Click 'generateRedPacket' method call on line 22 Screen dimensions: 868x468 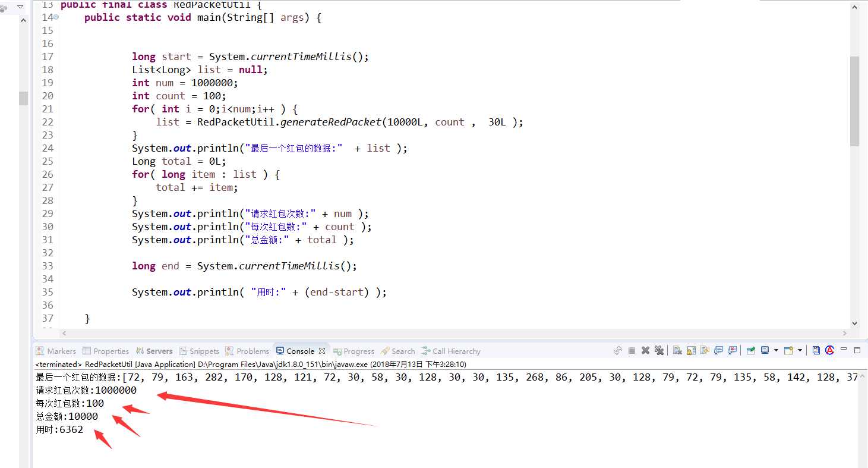click(x=330, y=122)
